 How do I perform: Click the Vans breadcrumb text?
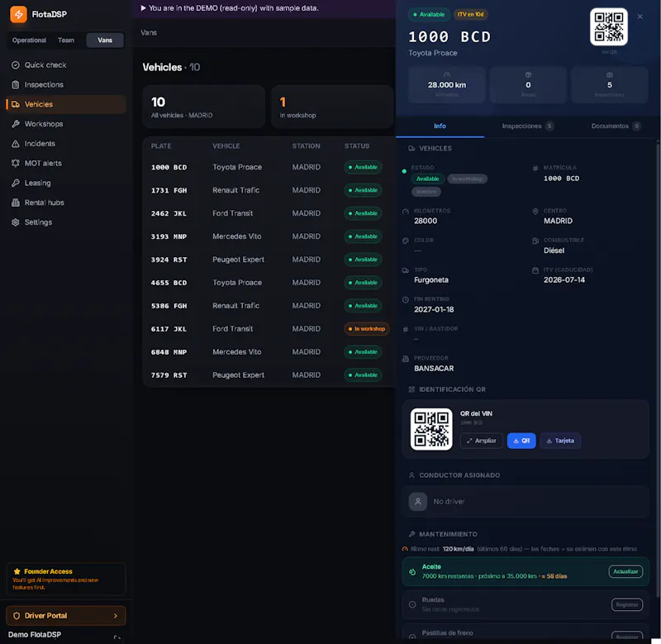(x=149, y=32)
